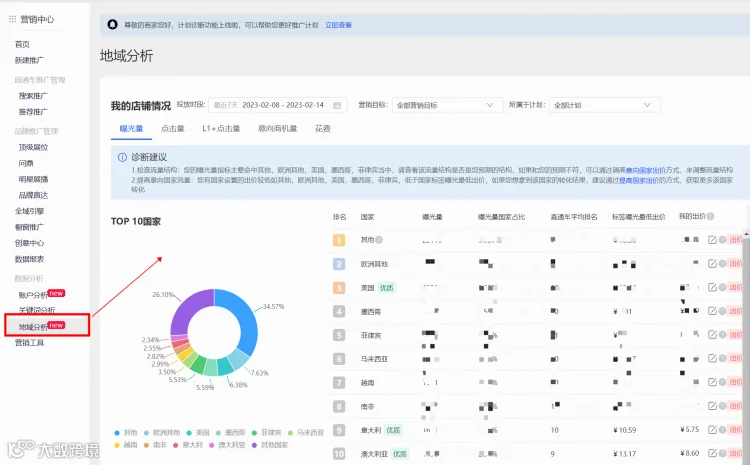Toggle 其他 legend item in chart
750x465 pixels.
126,432
